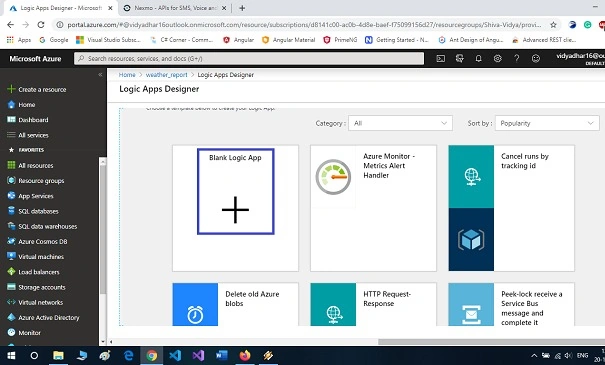Open a new browser tab

pos(242,8)
